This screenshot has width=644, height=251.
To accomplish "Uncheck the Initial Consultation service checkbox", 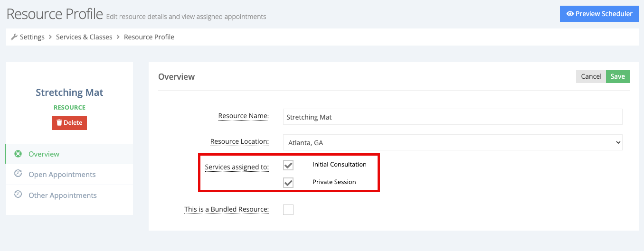I will 288,165.
